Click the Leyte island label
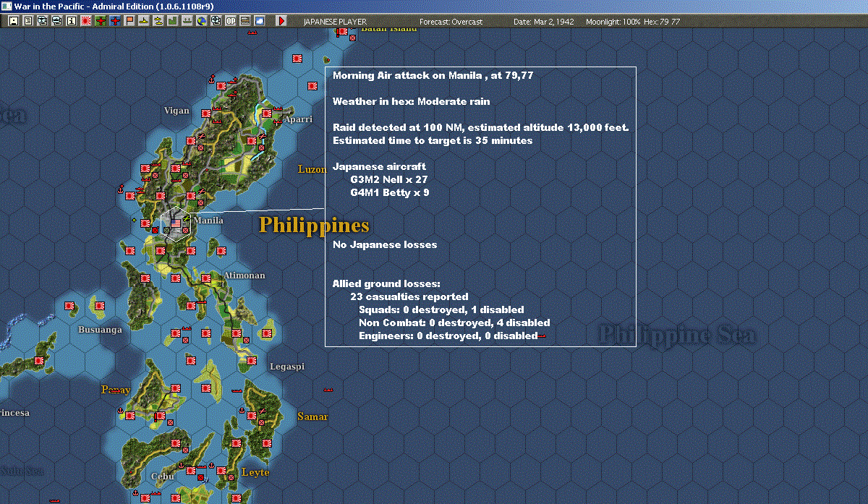Viewport: 868px width, 504px height. [x=255, y=472]
